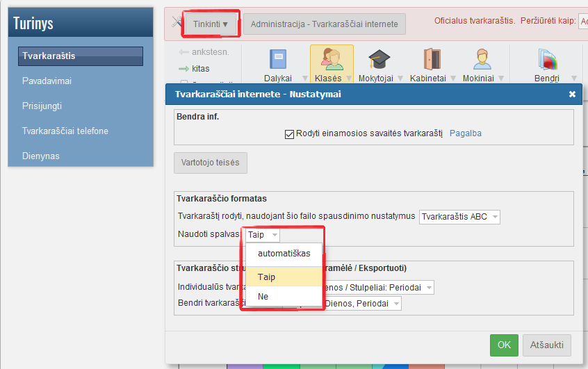Click the tools icon beside Tinkinti
The image size is (588, 369).
pos(177,24)
